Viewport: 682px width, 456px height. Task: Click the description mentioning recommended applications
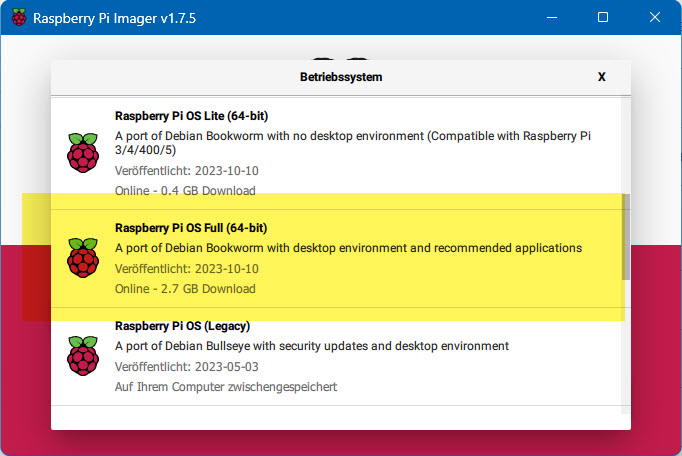coord(348,248)
